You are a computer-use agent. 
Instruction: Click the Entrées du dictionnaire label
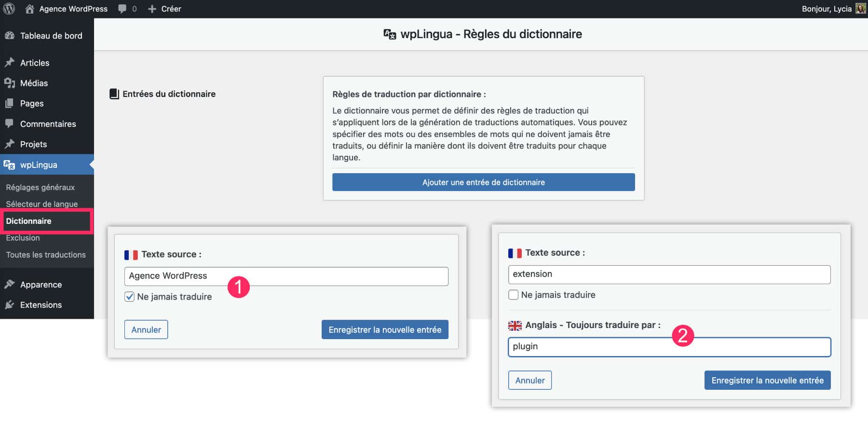click(x=169, y=94)
